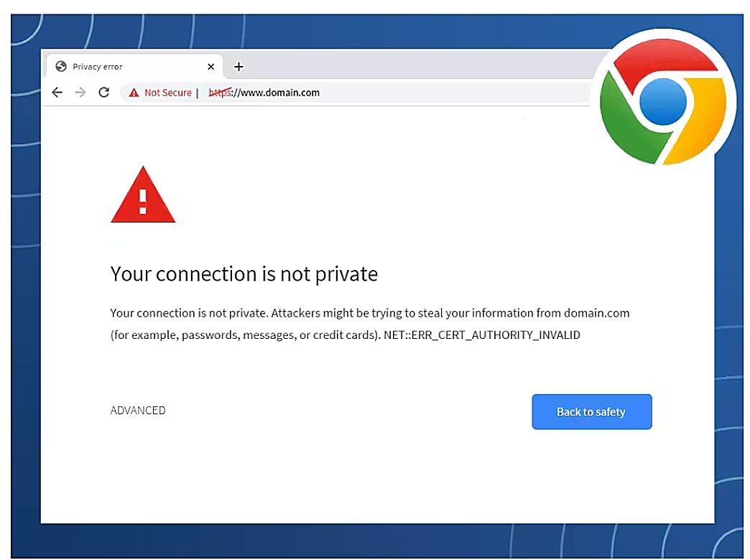Click the globe favicon on the tab
This screenshot has width=750, height=560.
[x=61, y=67]
